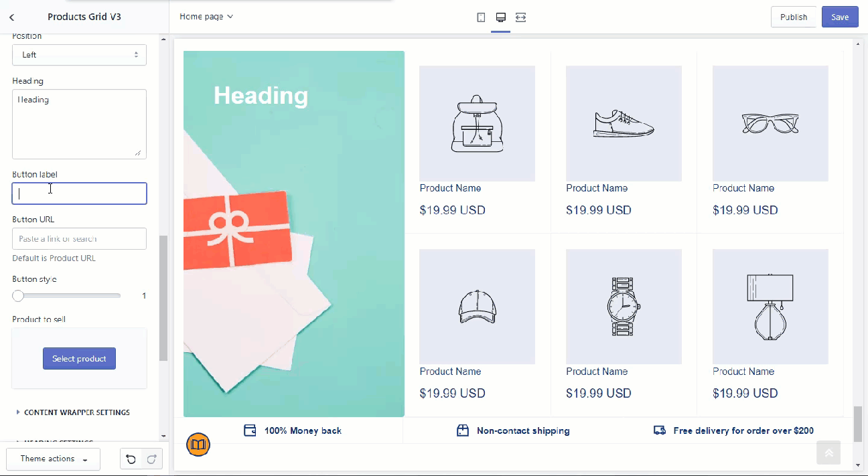Switch to fullscreen width preview icon

pyautogui.click(x=520, y=17)
